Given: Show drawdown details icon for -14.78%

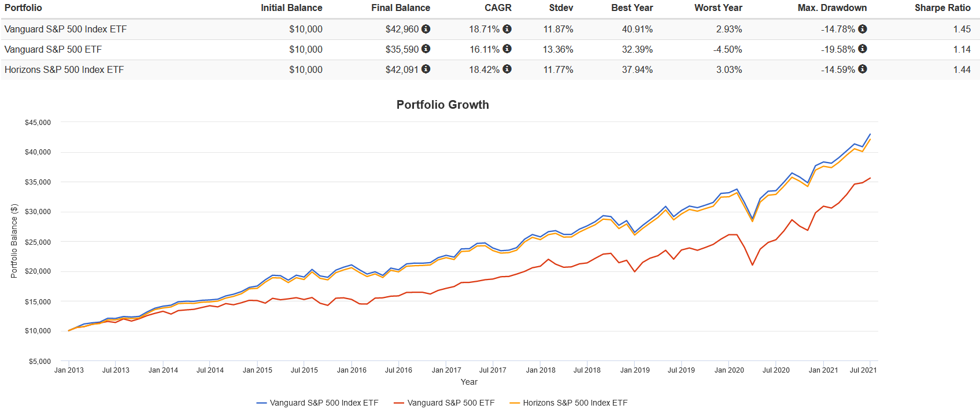Looking at the screenshot, I should [863, 29].
